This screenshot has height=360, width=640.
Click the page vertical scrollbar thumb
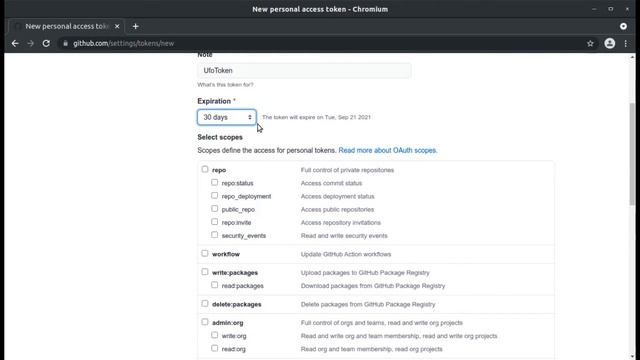point(632,154)
